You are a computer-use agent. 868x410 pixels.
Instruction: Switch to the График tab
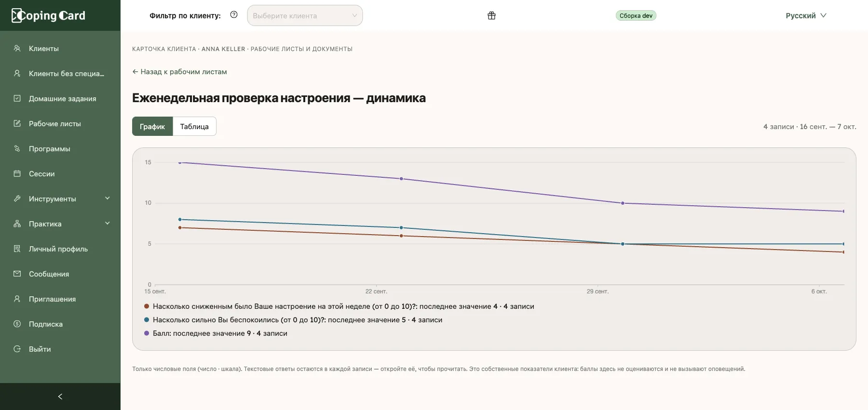(x=152, y=126)
